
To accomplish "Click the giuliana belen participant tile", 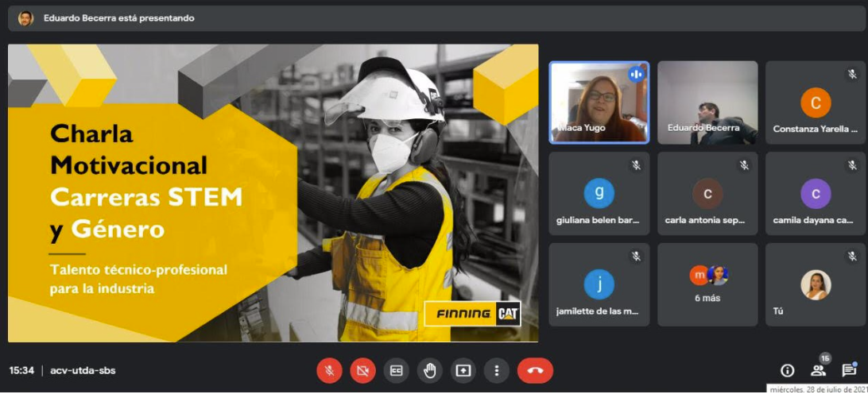I will click(x=599, y=194).
